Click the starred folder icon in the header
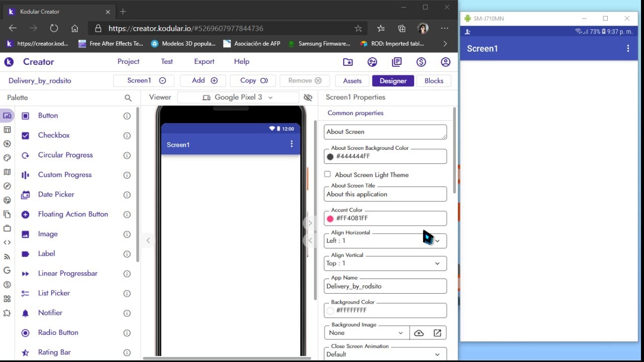644x362 pixels. [348, 62]
